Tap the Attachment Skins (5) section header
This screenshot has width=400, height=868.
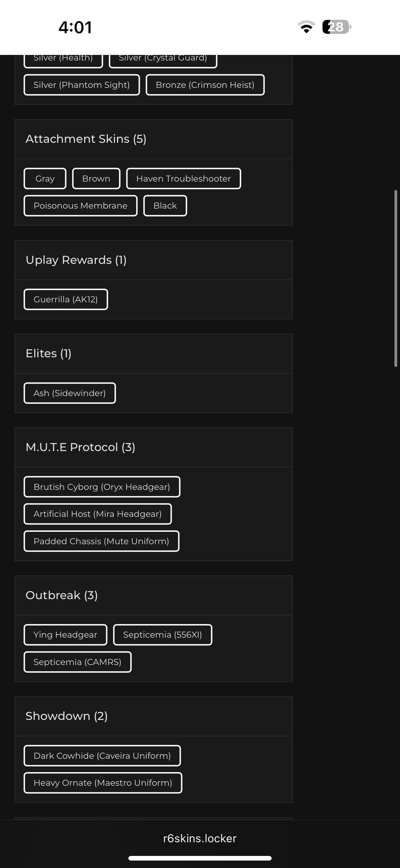[86, 139]
